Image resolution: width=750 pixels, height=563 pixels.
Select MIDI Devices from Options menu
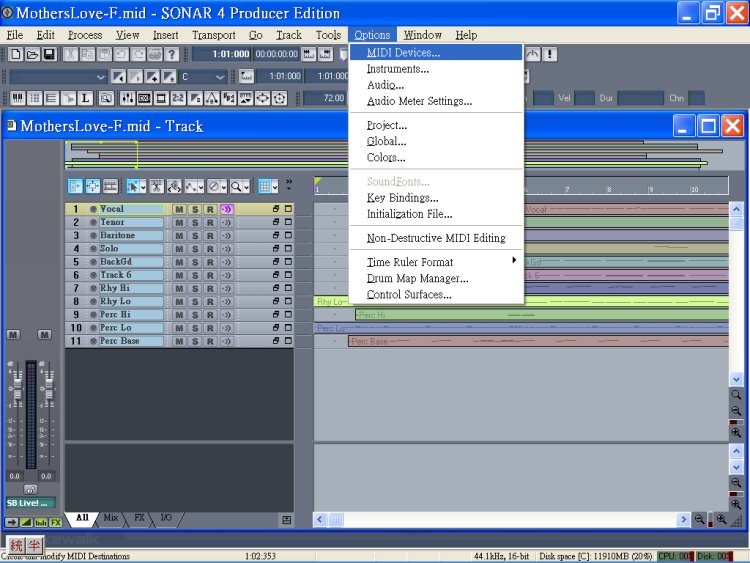coord(403,53)
